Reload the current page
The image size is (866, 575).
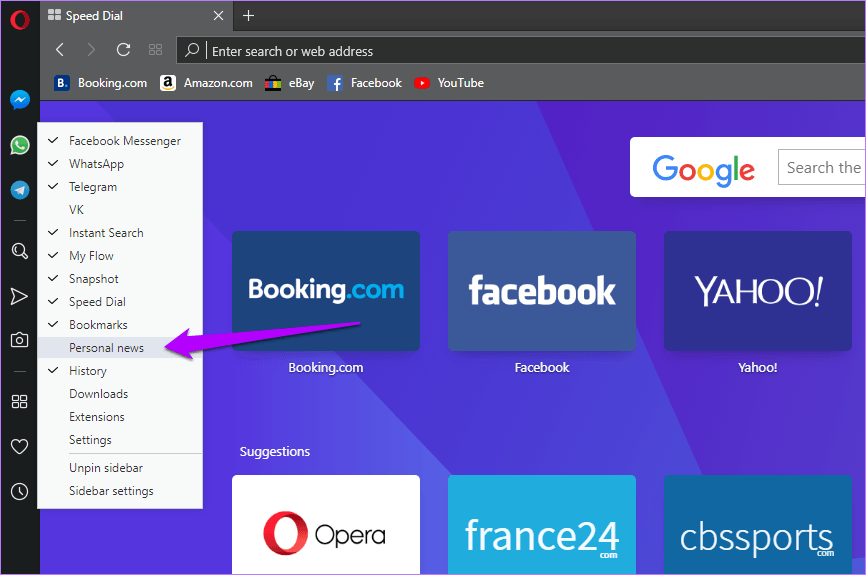[x=123, y=50]
